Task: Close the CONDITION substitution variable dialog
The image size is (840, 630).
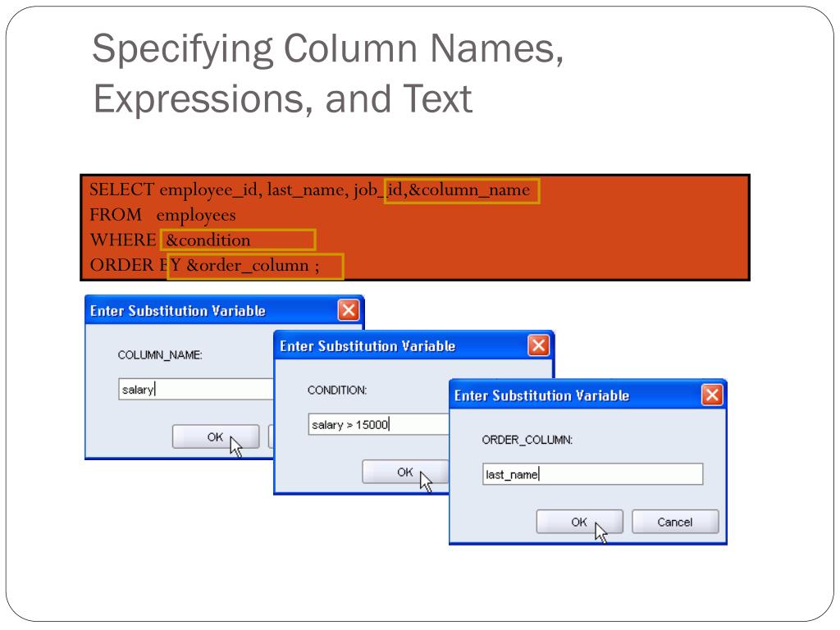Action: [x=538, y=345]
